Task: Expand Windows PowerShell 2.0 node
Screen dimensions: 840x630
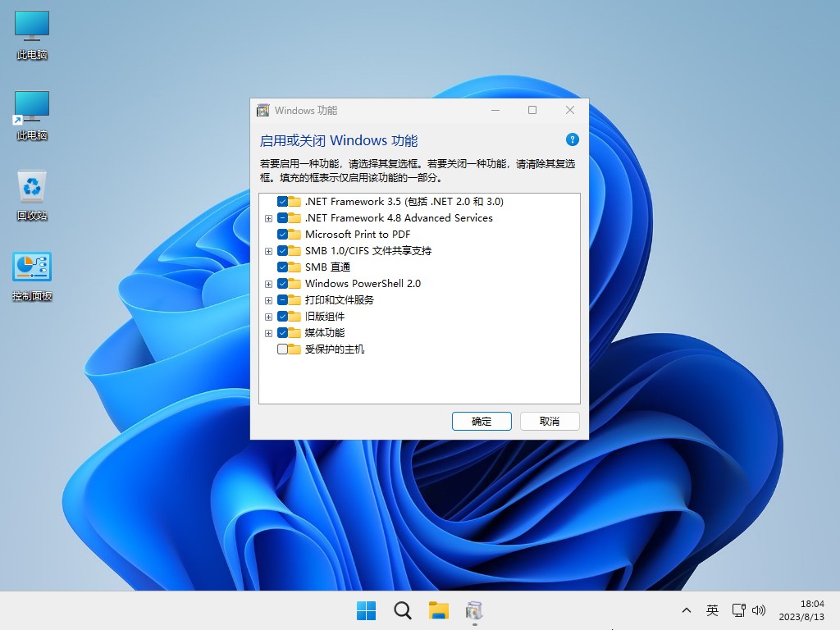Action: pyautogui.click(x=268, y=284)
